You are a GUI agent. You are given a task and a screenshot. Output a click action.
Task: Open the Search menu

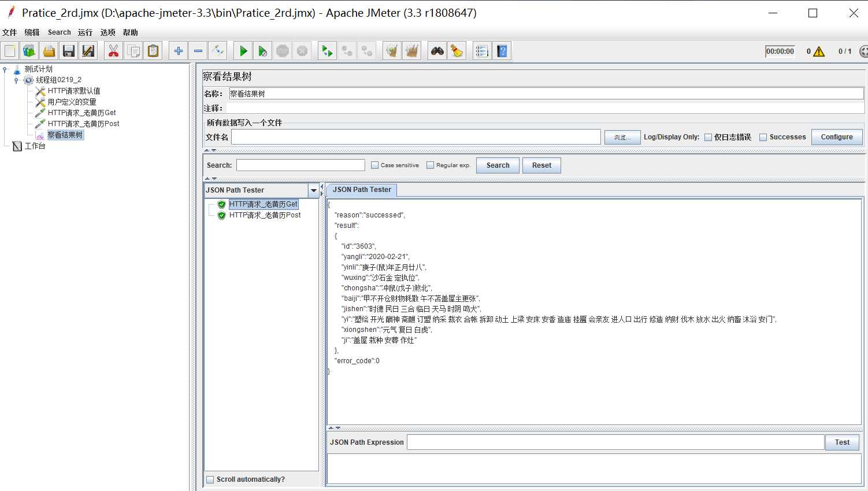tap(60, 32)
